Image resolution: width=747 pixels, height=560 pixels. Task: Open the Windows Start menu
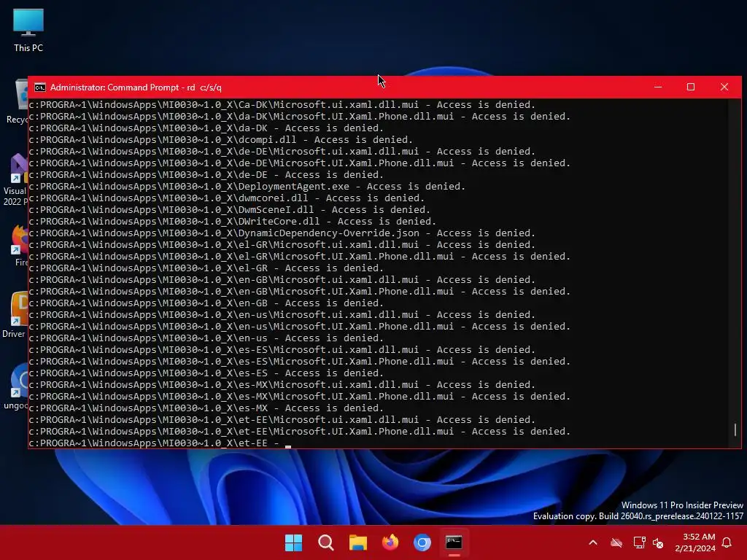pyautogui.click(x=293, y=542)
